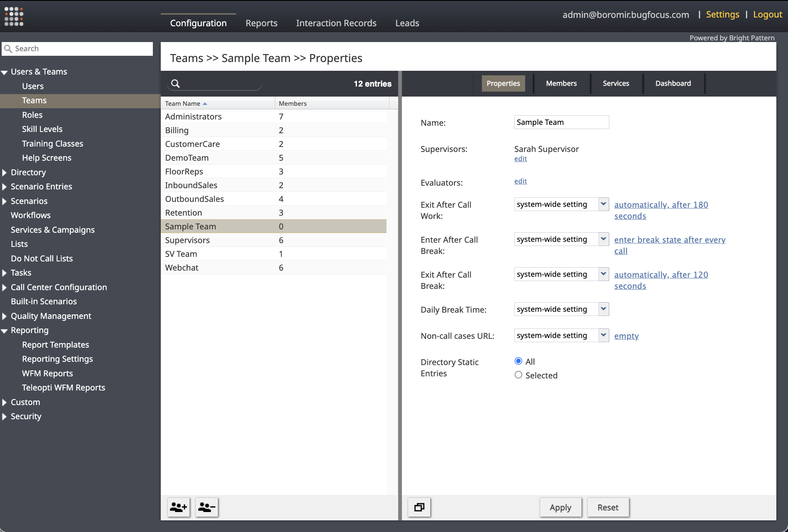Click the Apply button
The height and width of the screenshot is (532, 788).
click(x=561, y=507)
